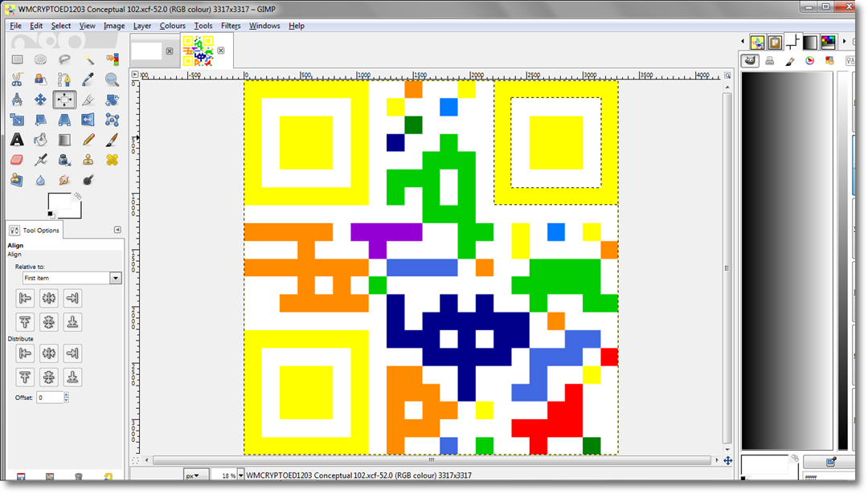Select the Move tool
Viewport: 868px width, 494px height.
point(40,100)
